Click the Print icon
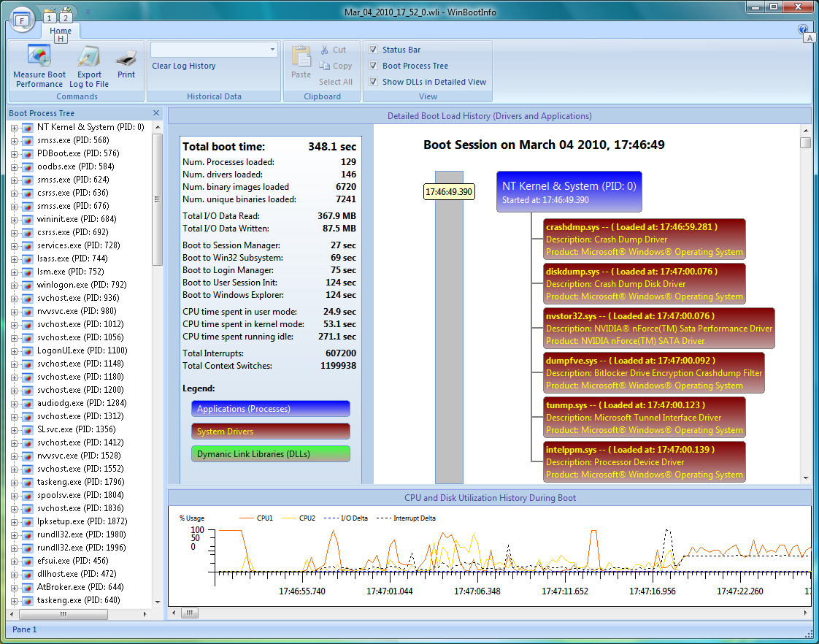 [126, 58]
